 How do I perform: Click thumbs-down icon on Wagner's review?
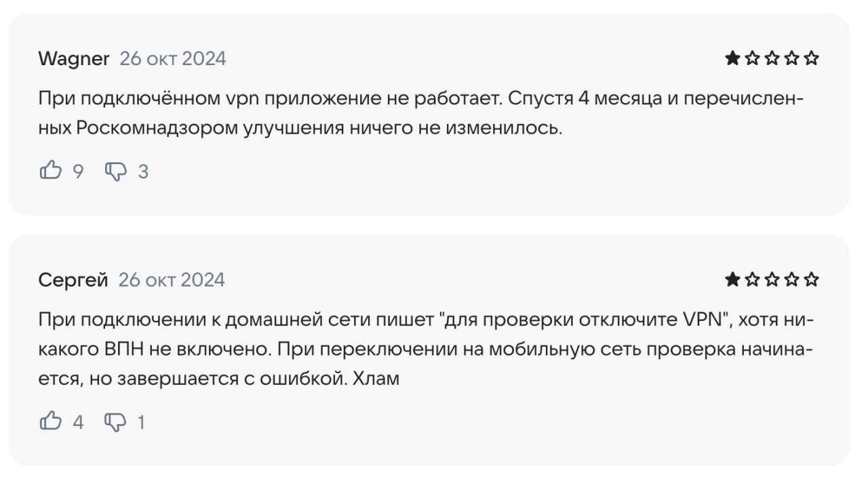point(115,170)
